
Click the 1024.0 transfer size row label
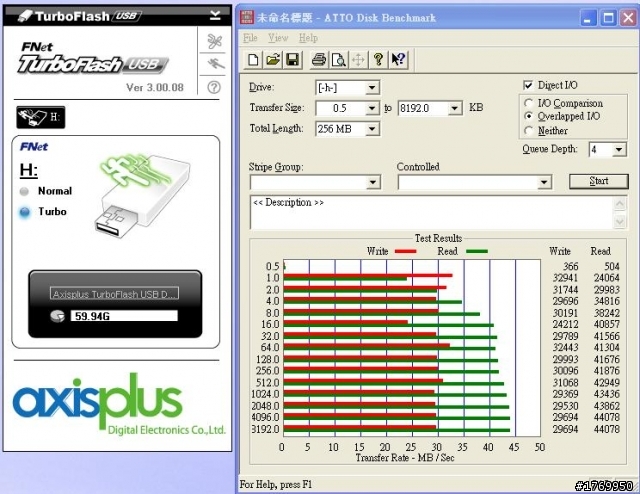click(x=266, y=394)
